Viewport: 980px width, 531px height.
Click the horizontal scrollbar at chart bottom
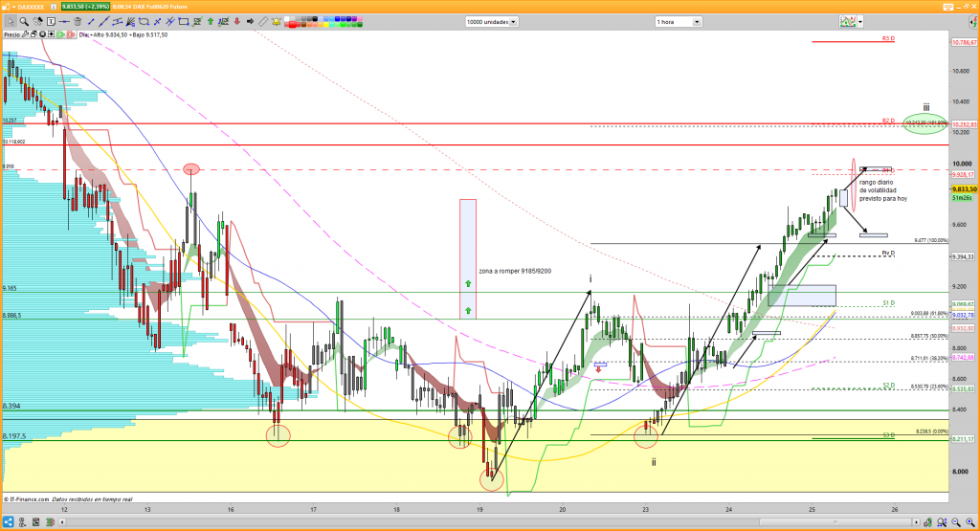click(479, 522)
